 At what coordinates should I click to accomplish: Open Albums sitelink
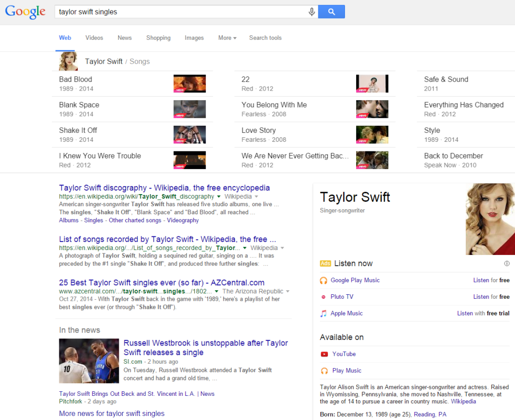click(68, 220)
